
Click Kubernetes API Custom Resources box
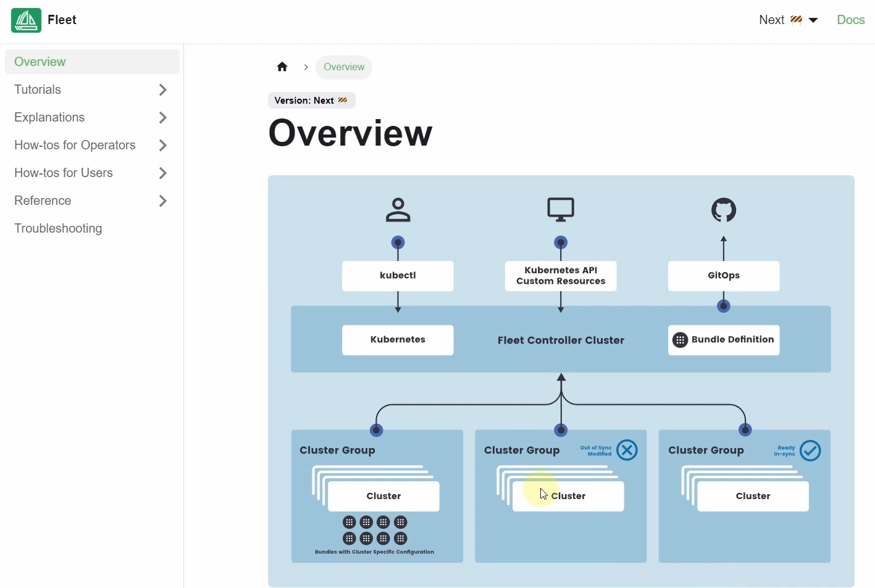(x=561, y=276)
